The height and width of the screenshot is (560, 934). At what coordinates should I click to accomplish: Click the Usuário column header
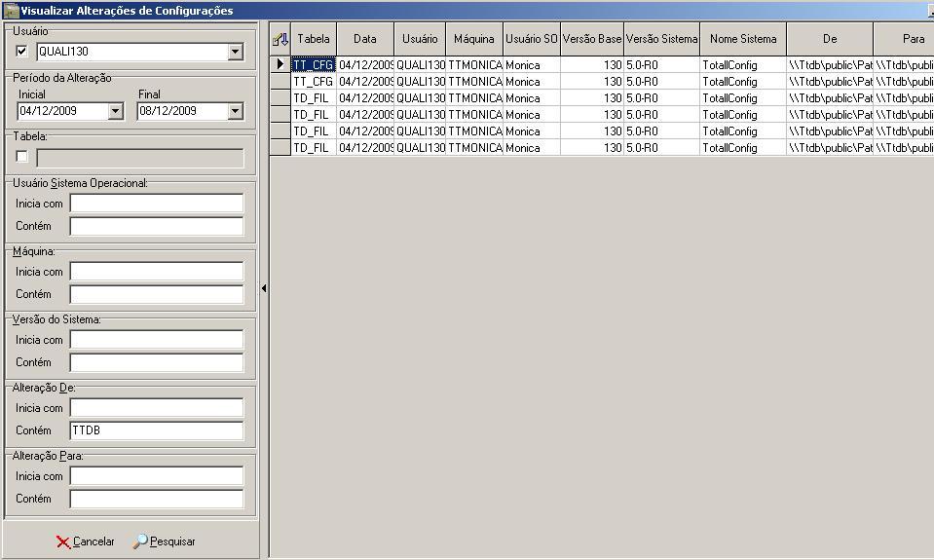click(x=420, y=39)
